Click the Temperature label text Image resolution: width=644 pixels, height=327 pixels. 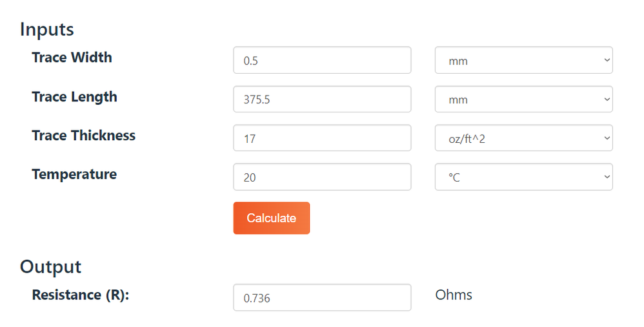point(74,174)
